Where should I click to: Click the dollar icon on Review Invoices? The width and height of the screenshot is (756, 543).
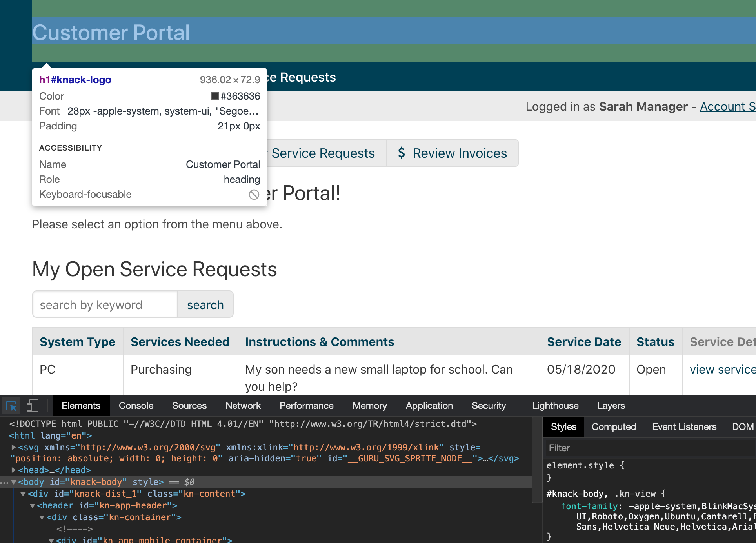401,153
